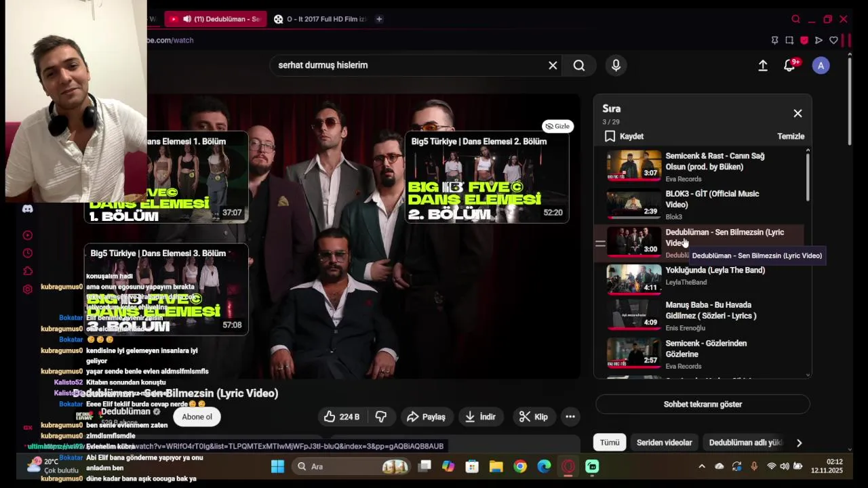Grab the reorder handle of Dedublüman queue item

600,243
